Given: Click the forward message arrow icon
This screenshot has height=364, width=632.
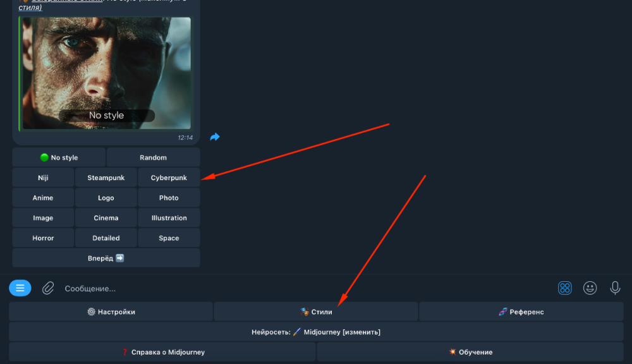Looking at the screenshot, I should 215,137.
